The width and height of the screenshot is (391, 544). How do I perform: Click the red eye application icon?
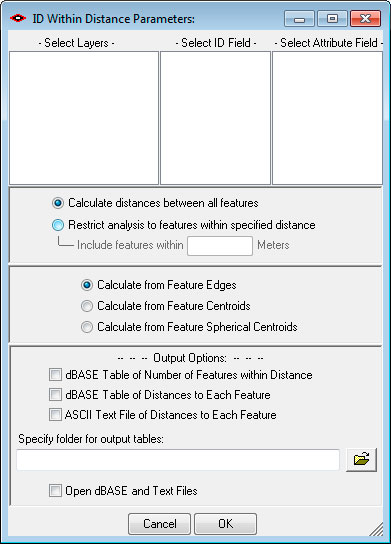pyautogui.click(x=18, y=18)
